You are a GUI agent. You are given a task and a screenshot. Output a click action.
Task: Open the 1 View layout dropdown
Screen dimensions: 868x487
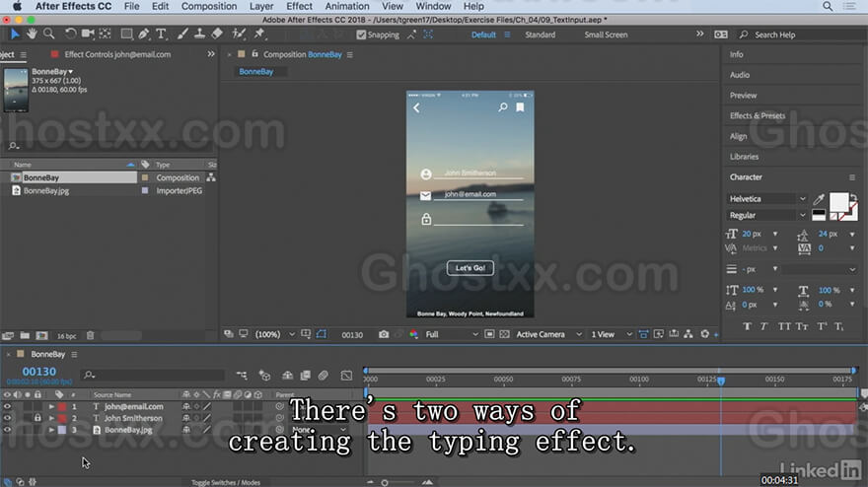[x=612, y=334]
